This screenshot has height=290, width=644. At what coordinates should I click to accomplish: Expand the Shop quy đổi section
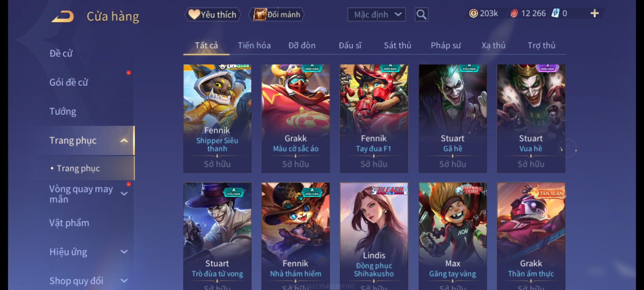pos(124,281)
